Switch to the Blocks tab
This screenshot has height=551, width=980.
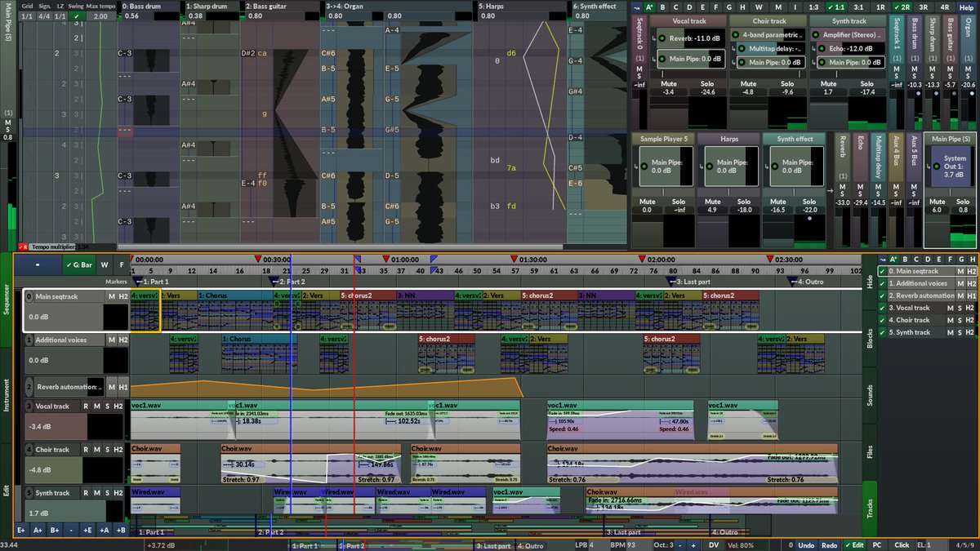click(869, 338)
